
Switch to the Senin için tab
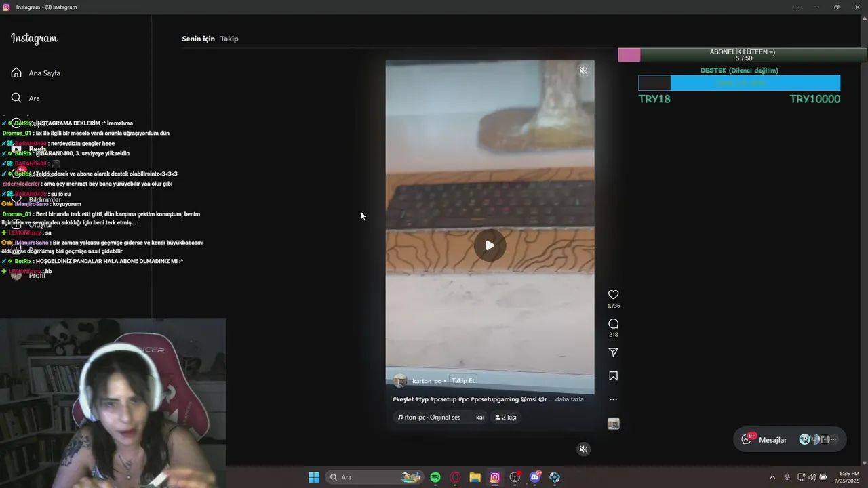click(198, 39)
